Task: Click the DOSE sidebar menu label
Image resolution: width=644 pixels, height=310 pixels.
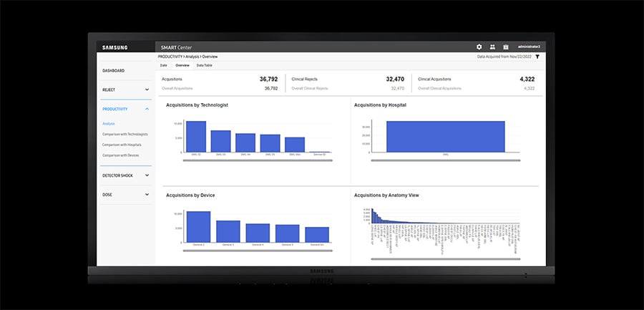Action: [x=107, y=195]
